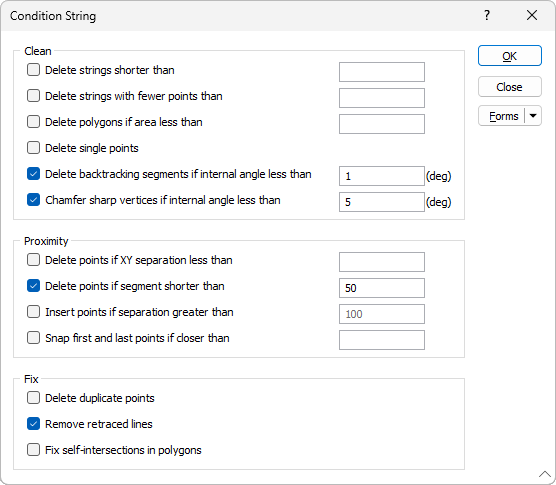Check Delete polygons if area less than
The width and height of the screenshot is (556, 485).
[x=33, y=122]
